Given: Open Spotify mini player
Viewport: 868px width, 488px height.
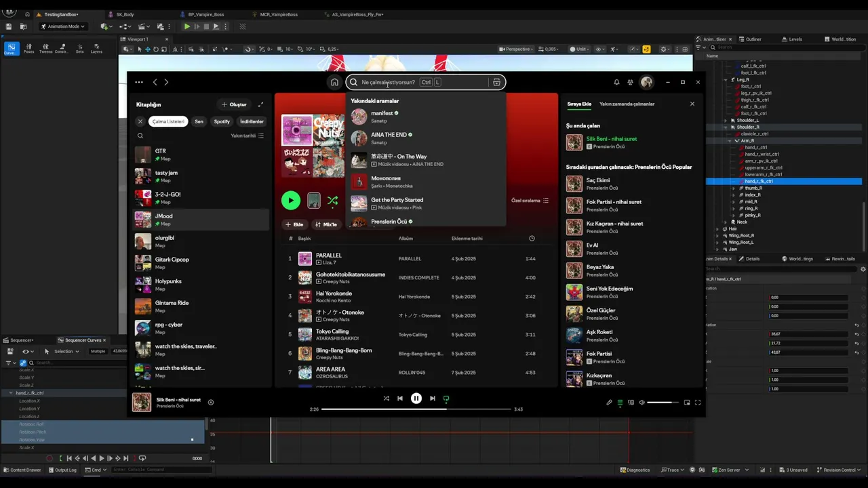Looking at the screenshot, I should click(x=687, y=403).
